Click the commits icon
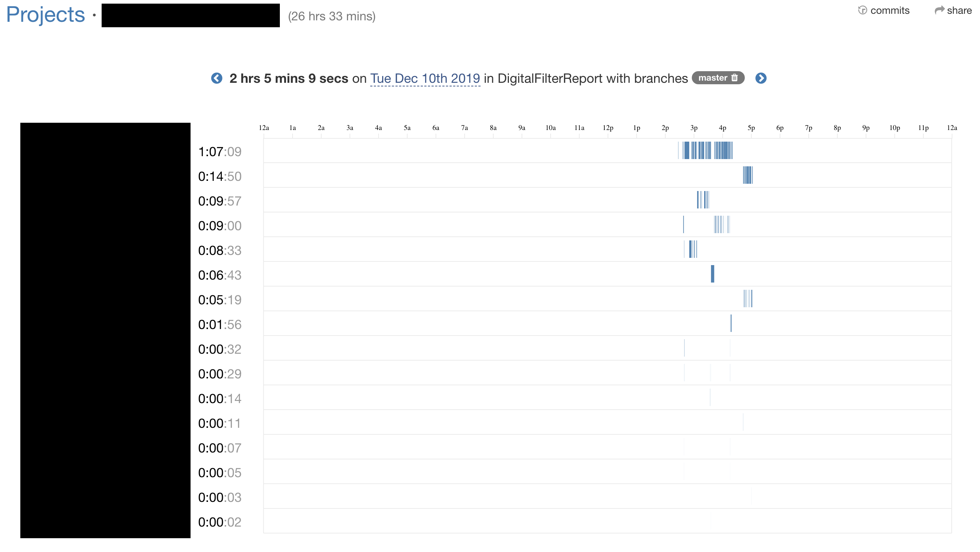 862,10
